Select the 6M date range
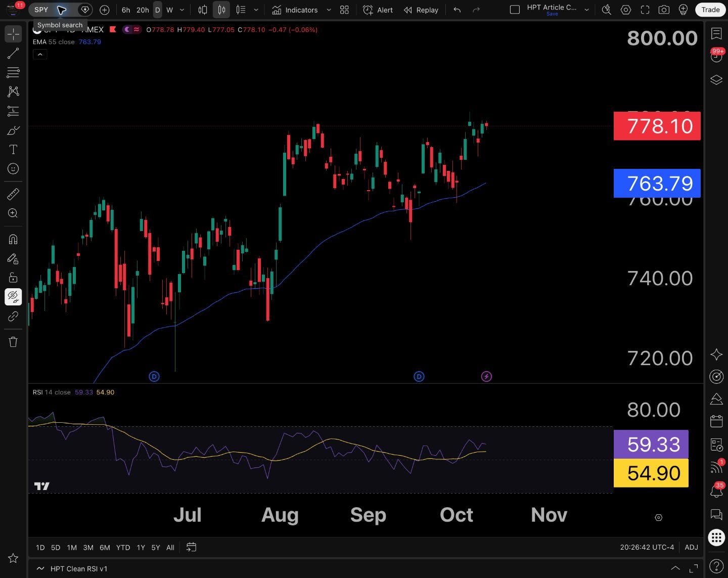 pyautogui.click(x=105, y=547)
